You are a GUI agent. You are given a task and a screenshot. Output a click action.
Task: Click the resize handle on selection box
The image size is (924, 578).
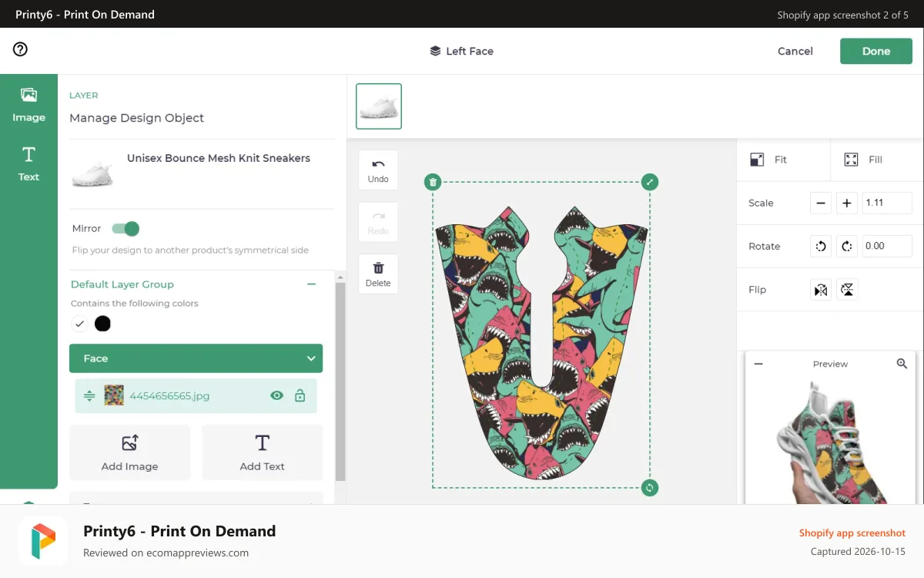(x=650, y=182)
